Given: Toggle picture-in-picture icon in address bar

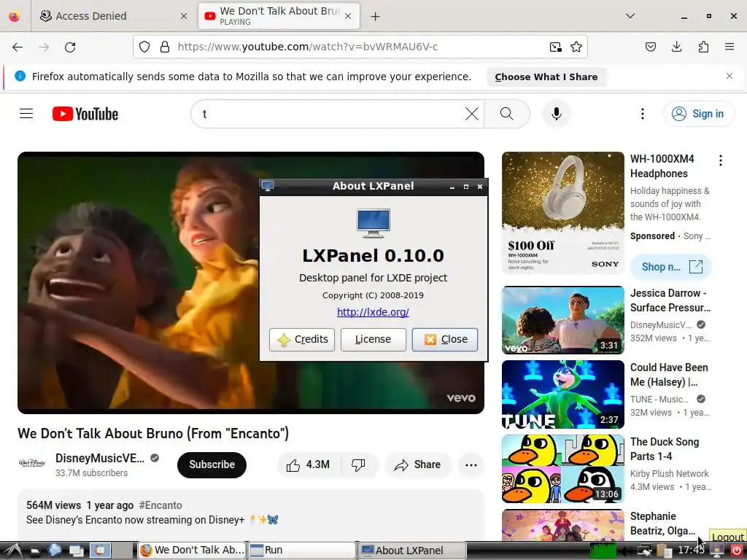Looking at the screenshot, I should (555, 47).
